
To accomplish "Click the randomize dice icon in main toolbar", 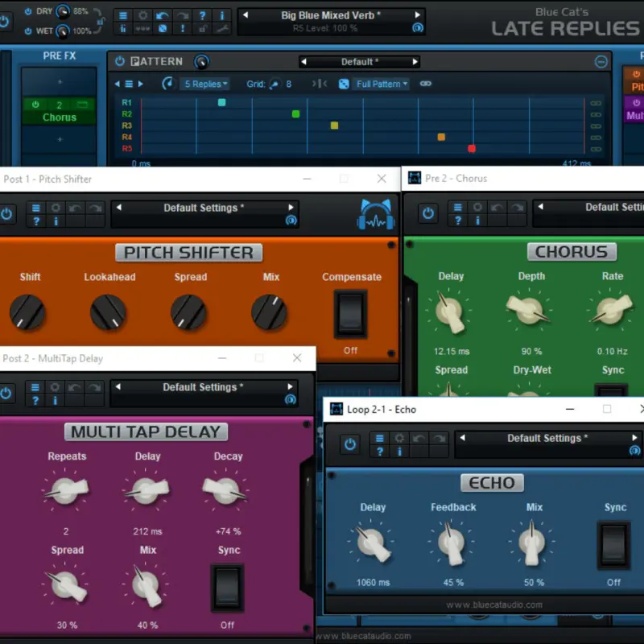I will [x=163, y=28].
